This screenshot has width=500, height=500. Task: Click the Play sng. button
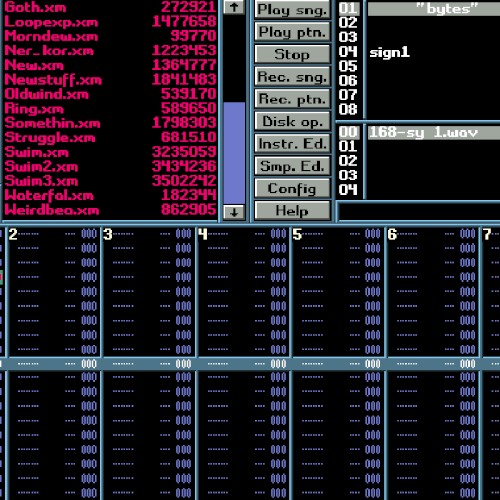coord(292,9)
